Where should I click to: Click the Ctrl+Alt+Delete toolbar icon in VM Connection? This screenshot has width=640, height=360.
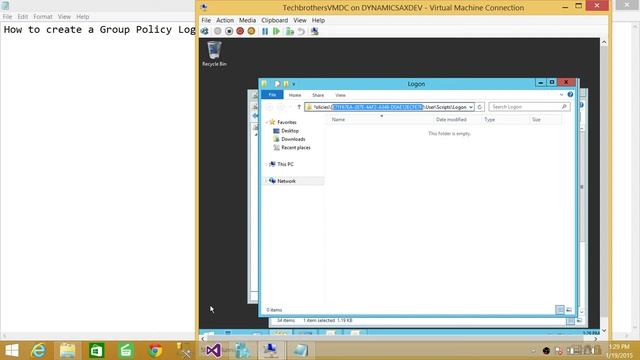point(205,31)
